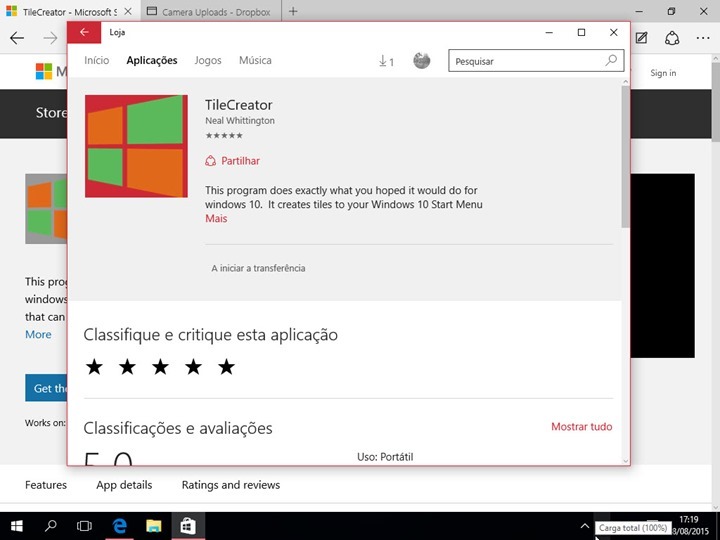Screen dimensions: 720x540
Task: Click the A iniciar a transferência status
Action: [x=258, y=268]
